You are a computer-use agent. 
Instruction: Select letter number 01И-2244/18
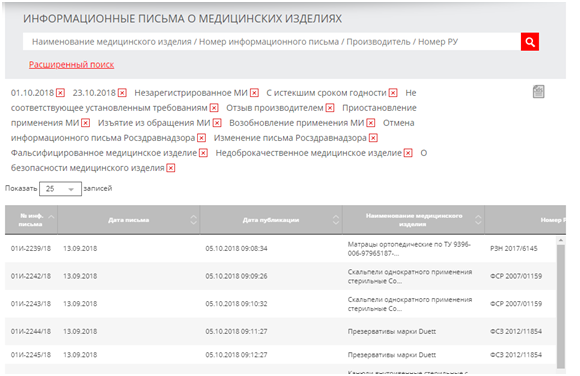31,332
